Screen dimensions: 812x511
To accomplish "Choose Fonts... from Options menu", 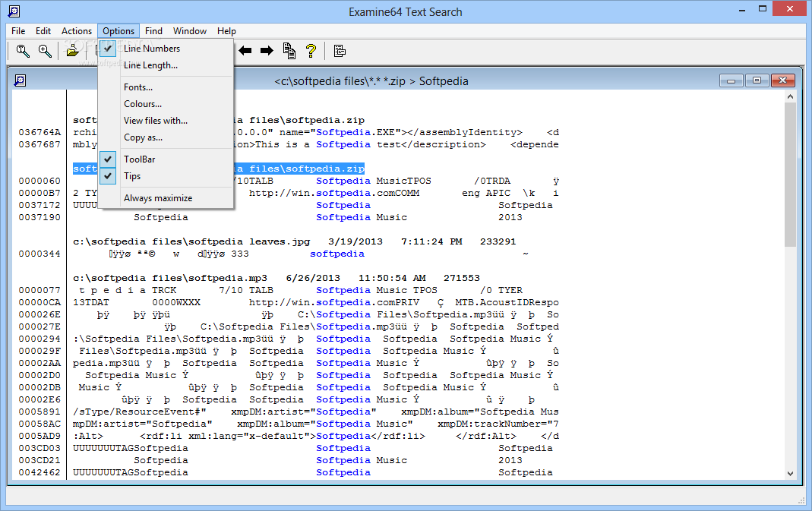I will (166, 87).
